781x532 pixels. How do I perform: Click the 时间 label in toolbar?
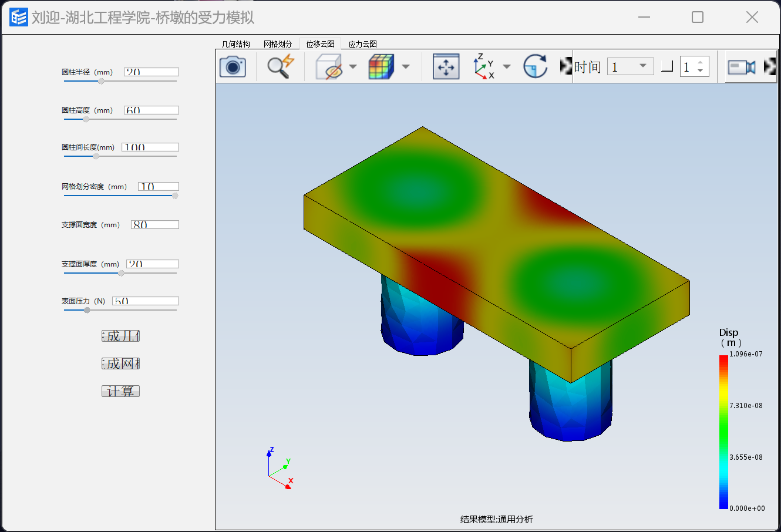click(588, 67)
